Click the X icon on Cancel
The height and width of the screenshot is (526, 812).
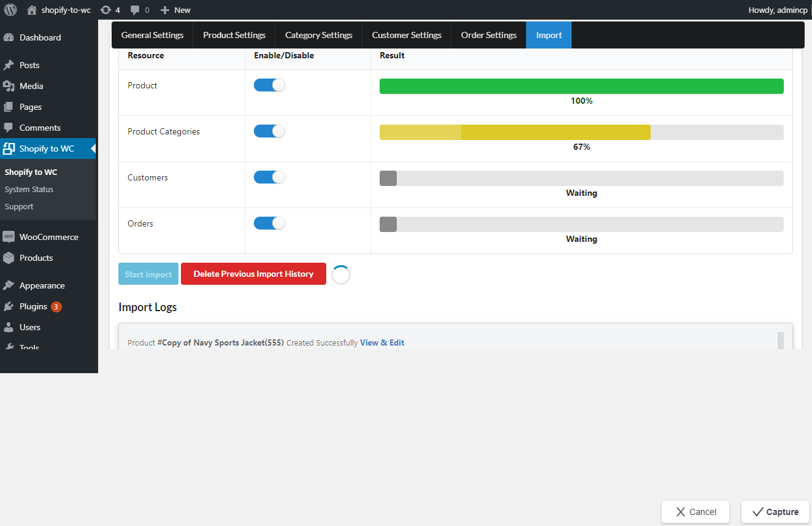coord(681,512)
